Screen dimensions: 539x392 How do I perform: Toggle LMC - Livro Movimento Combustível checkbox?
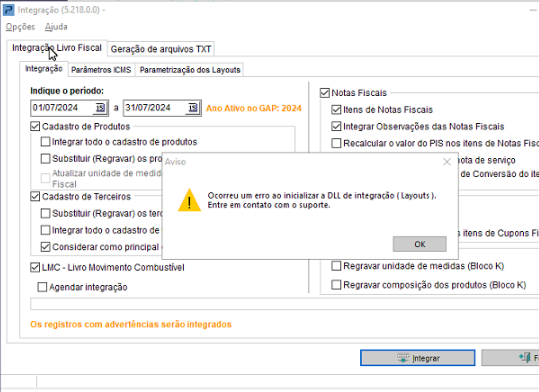(35, 268)
